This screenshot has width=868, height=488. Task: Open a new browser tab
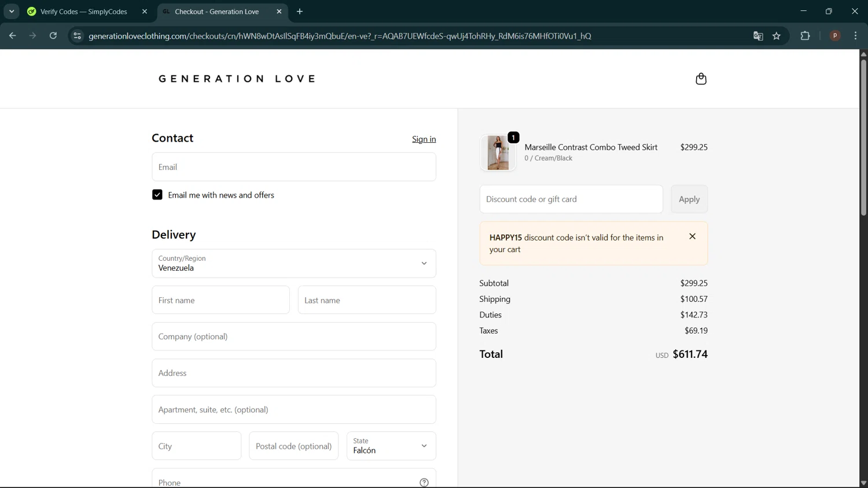click(x=300, y=12)
